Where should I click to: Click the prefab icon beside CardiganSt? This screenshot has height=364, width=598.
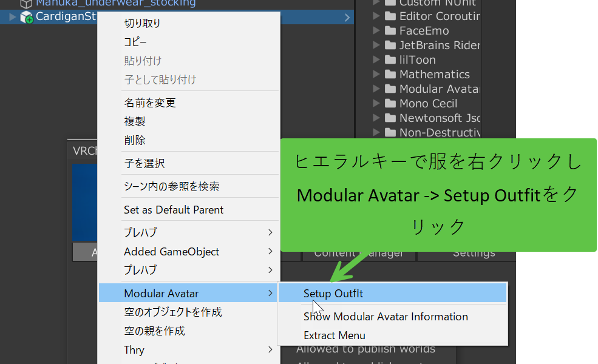[x=26, y=17]
